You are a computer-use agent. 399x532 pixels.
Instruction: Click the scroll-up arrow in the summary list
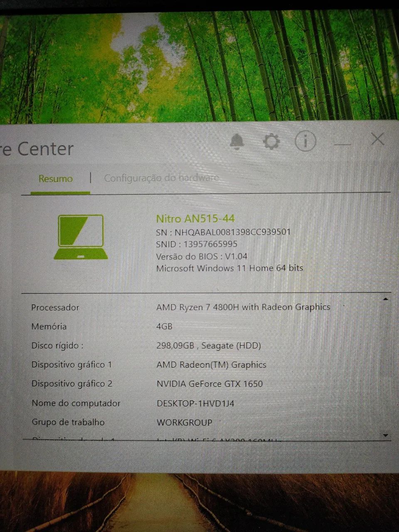pos(386,298)
